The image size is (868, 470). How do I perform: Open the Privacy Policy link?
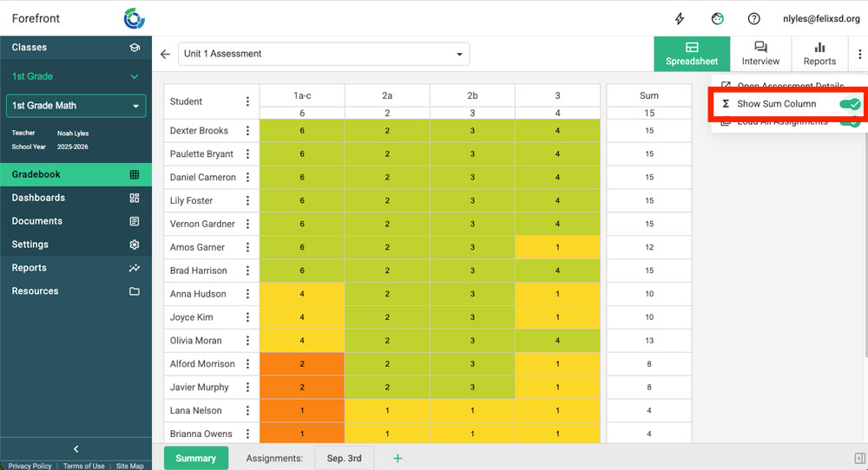tap(30, 466)
